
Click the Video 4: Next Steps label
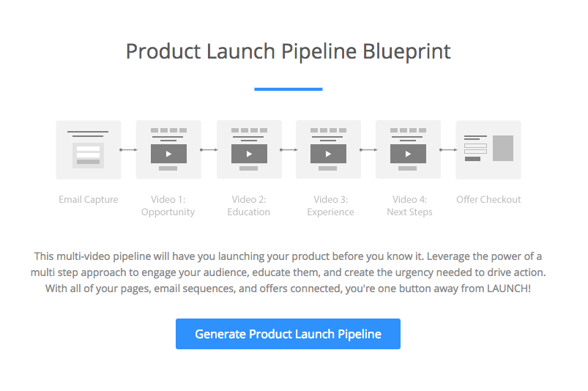pos(409,206)
